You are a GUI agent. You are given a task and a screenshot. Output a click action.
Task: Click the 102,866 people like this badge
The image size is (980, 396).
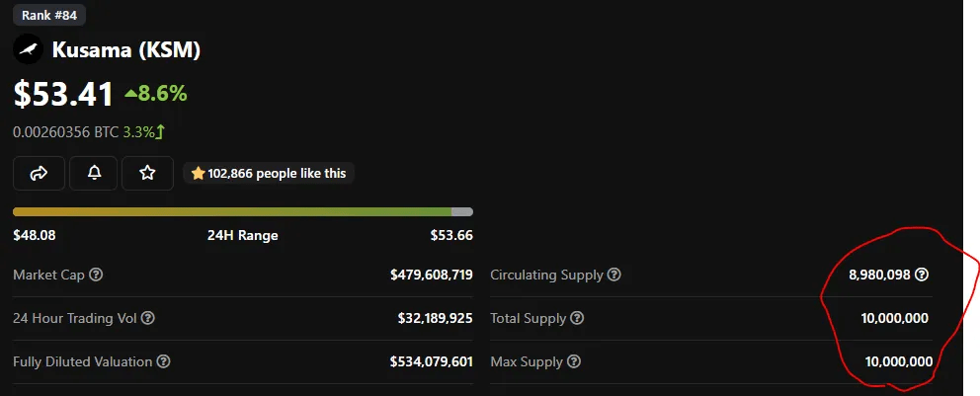(269, 173)
